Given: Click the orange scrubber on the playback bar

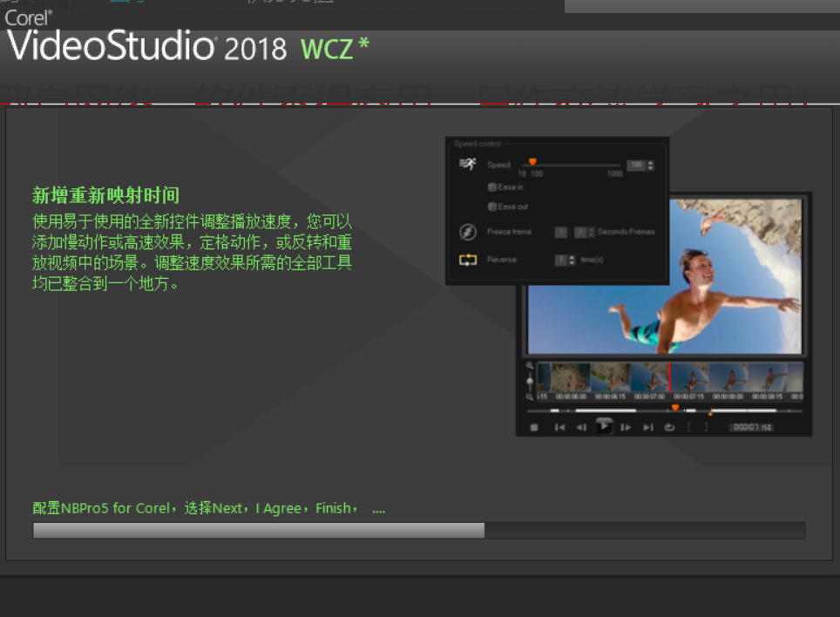Looking at the screenshot, I should click(675, 408).
